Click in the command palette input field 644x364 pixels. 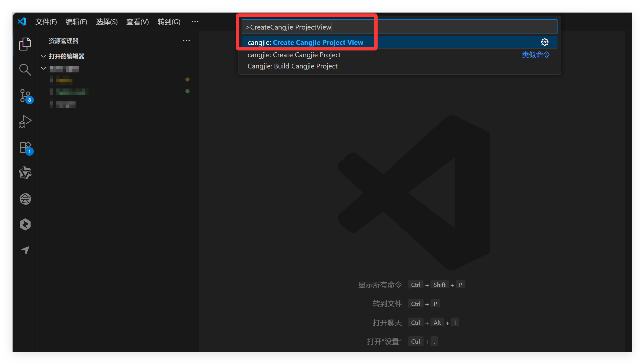430,27
